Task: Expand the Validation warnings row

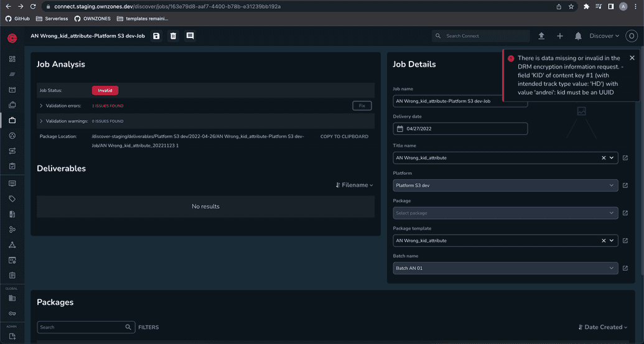Action: click(x=41, y=121)
